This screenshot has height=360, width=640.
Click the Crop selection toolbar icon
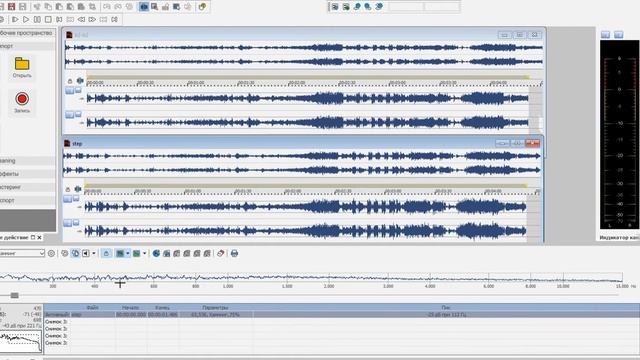(92, 7)
